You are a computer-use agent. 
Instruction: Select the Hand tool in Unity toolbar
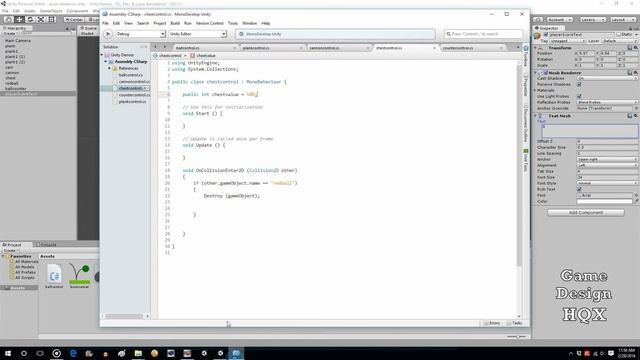(8, 19)
